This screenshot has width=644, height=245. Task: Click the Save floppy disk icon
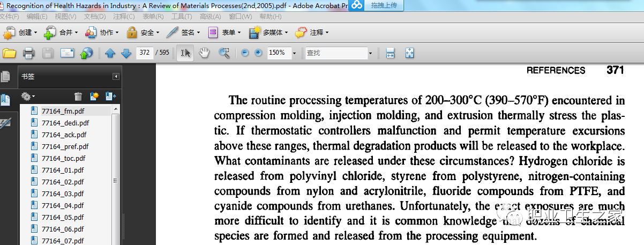tap(48, 53)
